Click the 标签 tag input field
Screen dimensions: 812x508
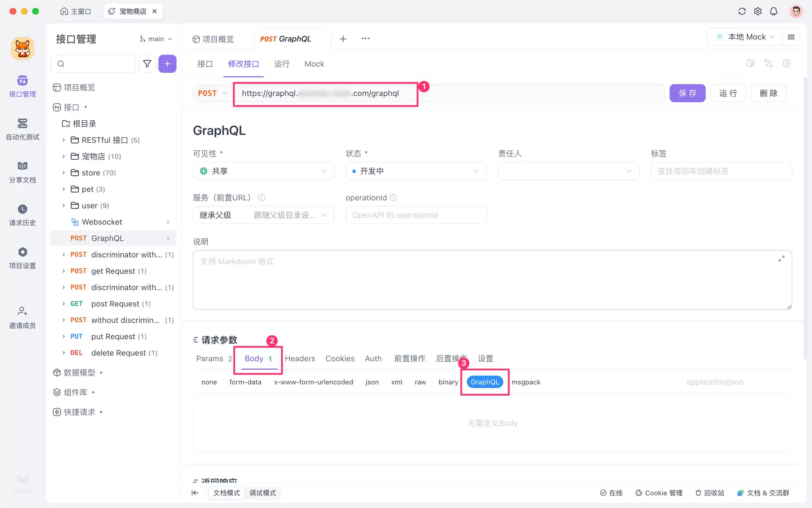tap(721, 171)
